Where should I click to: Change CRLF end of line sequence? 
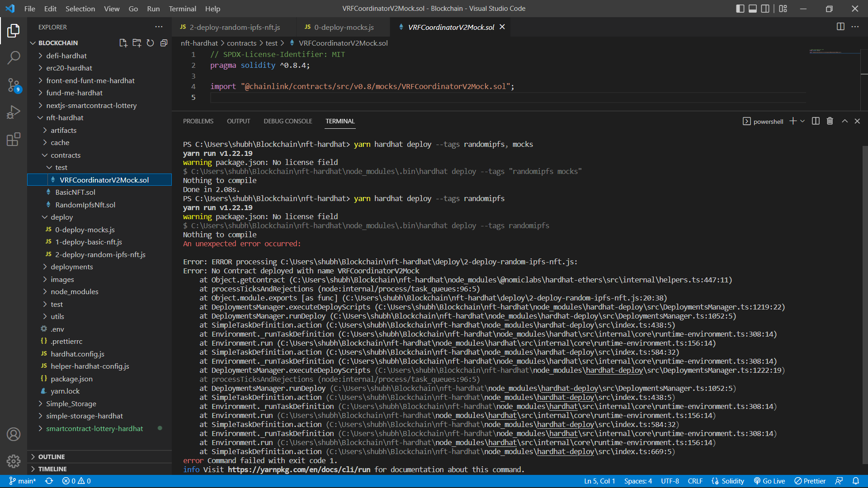point(695,481)
